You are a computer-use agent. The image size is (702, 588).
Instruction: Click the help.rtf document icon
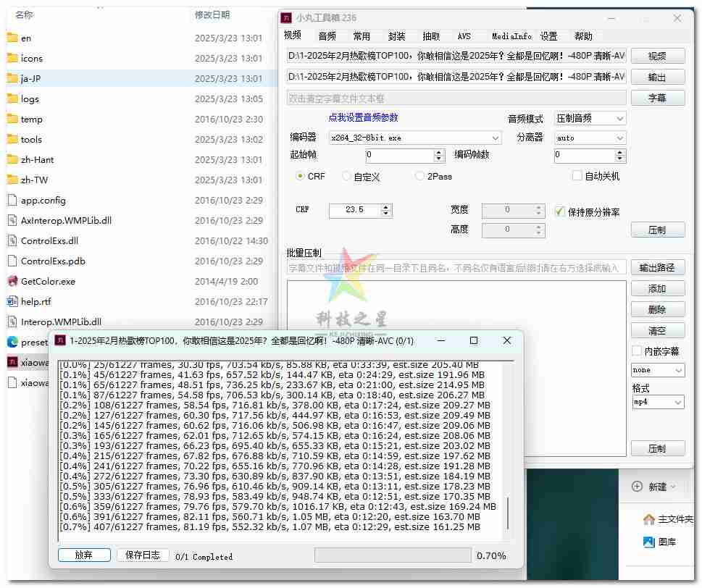pyautogui.click(x=12, y=301)
